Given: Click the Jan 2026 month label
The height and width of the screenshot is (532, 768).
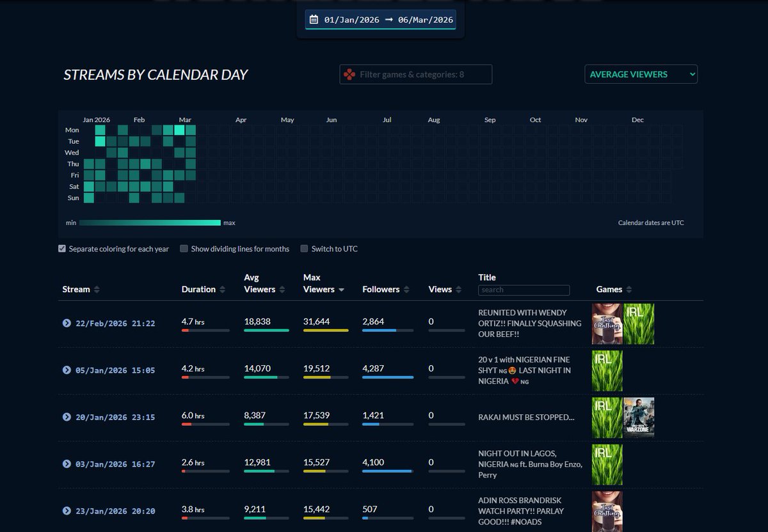Looking at the screenshot, I should (x=97, y=120).
